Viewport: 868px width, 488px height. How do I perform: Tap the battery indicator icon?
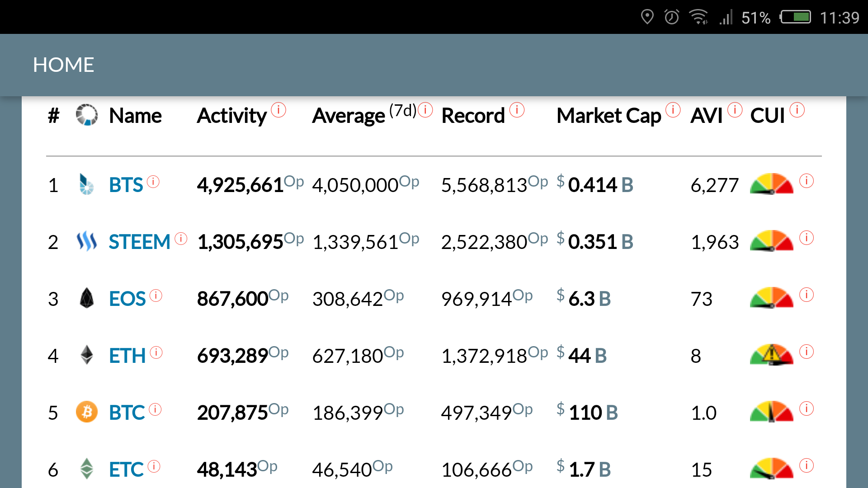coord(796,17)
